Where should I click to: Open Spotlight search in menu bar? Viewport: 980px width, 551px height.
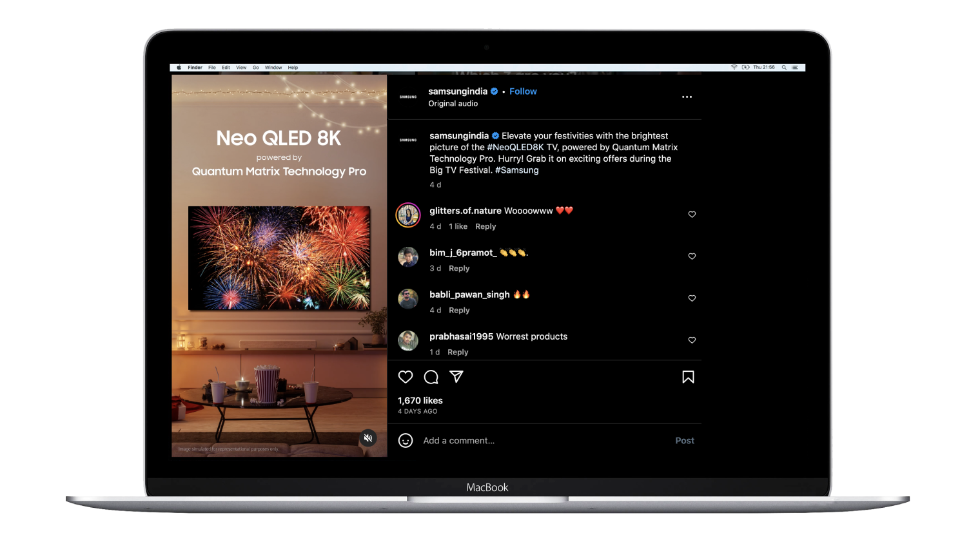(x=784, y=67)
